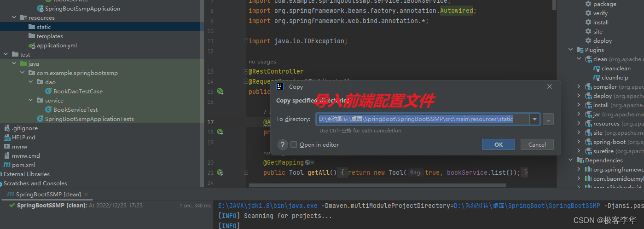This screenshot has height=229, width=644.
Task: Expand the site plugin in Maven
Action: (579, 132)
